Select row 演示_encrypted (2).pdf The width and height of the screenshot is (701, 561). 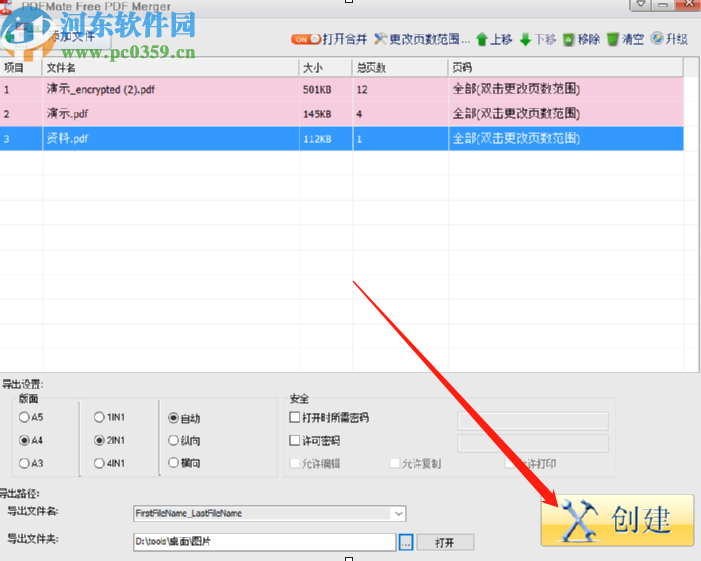click(342, 89)
